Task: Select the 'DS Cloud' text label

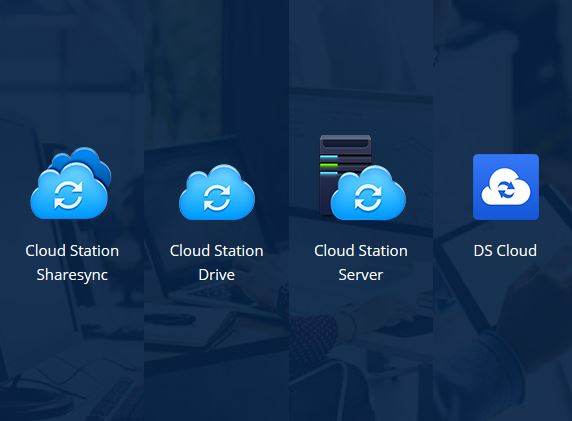Action: [x=505, y=251]
